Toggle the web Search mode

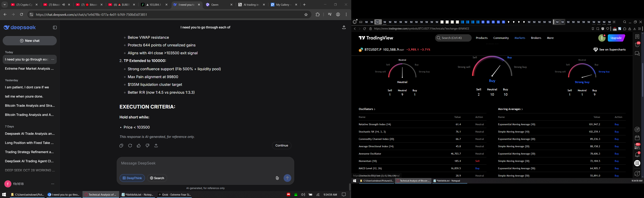pos(157,178)
